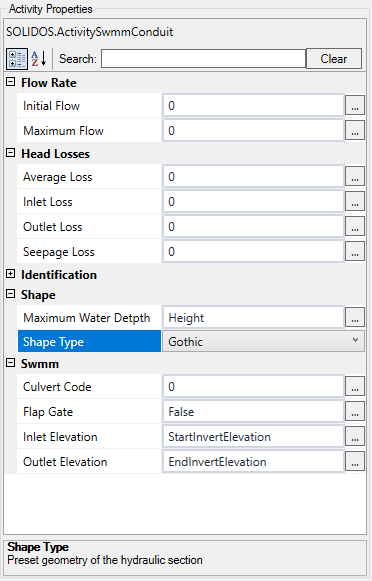Collapse the Shape category
Image resolution: width=372 pixels, height=581 pixels.
click(11, 294)
